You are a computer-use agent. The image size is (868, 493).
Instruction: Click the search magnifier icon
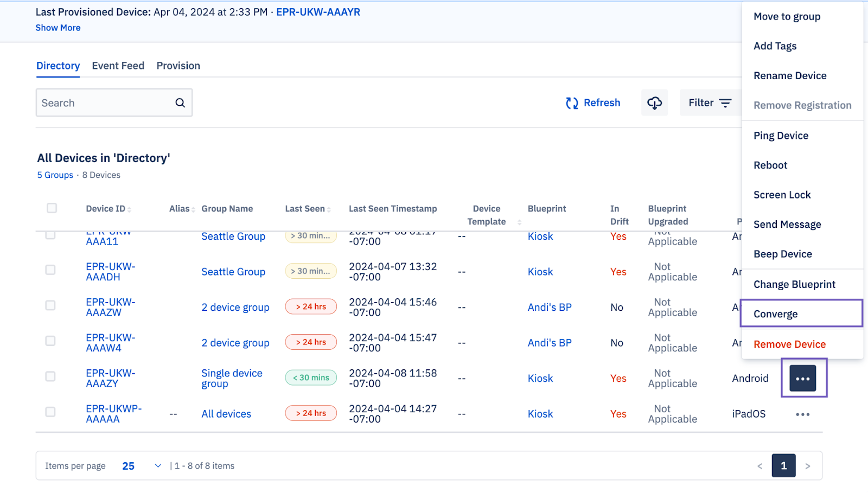(180, 103)
